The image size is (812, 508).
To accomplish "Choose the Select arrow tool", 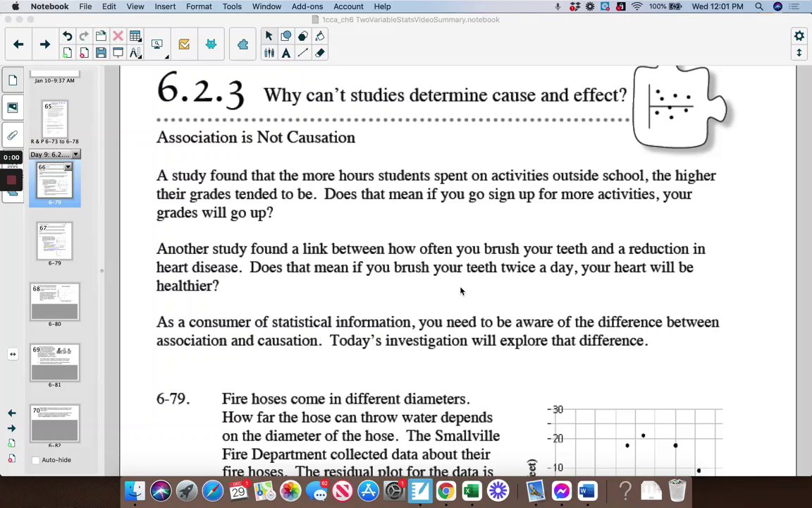I will pyautogui.click(x=269, y=36).
